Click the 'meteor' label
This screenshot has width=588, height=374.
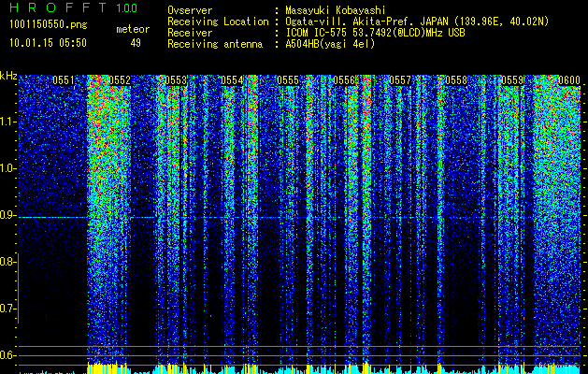pyautogui.click(x=133, y=29)
